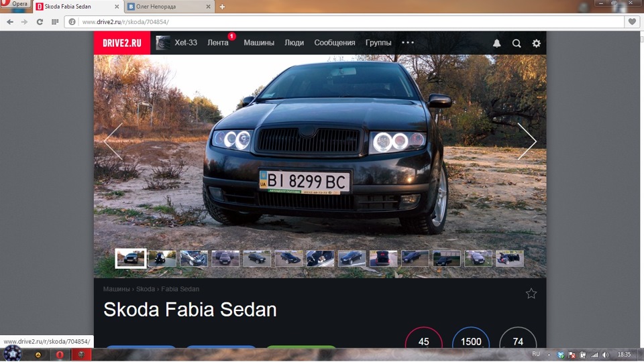Add page to bookmarks with heart icon

click(x=632, y=21)
